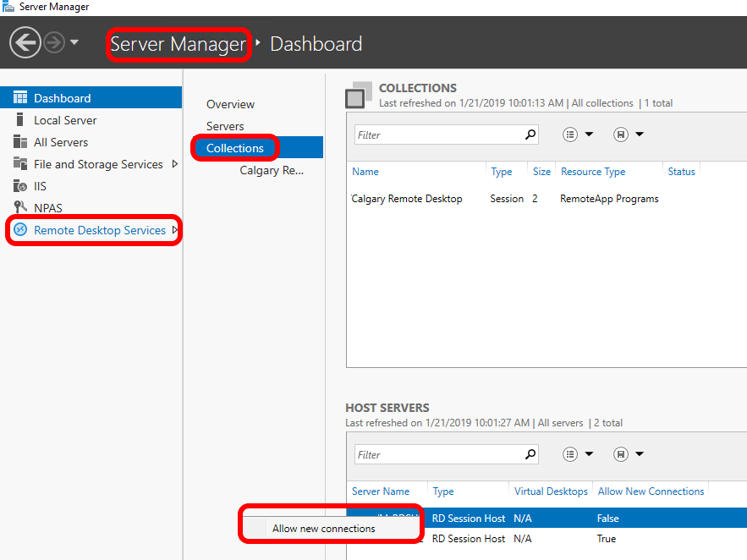747x560 pixels.
Task: Expand File and Storage Services arrow
Action: tap(175, 164)
